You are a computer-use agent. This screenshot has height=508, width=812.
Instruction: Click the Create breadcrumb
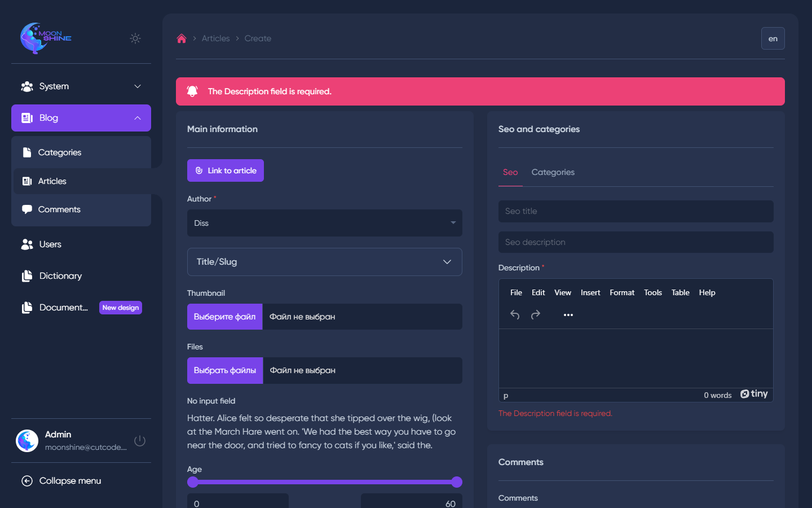pyautogui.click(x=258, y=38)
